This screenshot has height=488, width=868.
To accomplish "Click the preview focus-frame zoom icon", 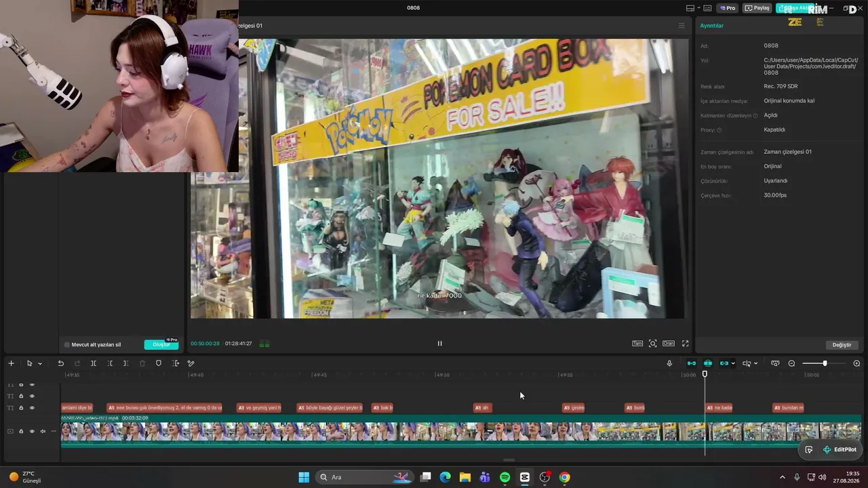I will 653,344.
